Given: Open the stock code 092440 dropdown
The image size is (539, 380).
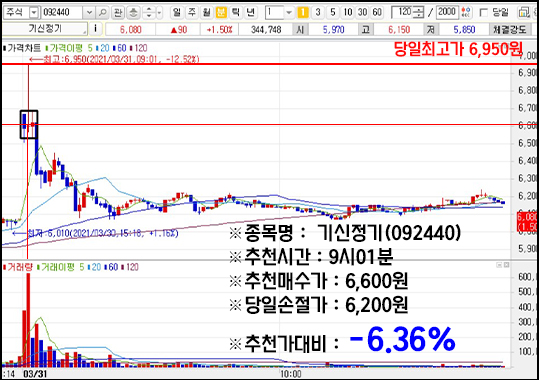Looking at the screenshot, I should [x=89, y=13].
